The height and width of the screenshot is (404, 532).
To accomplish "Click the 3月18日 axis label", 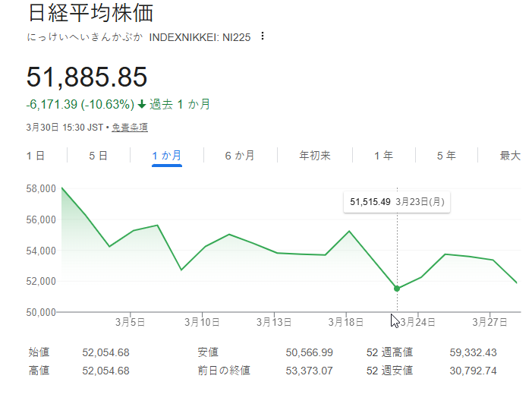I will click(346, 322).
